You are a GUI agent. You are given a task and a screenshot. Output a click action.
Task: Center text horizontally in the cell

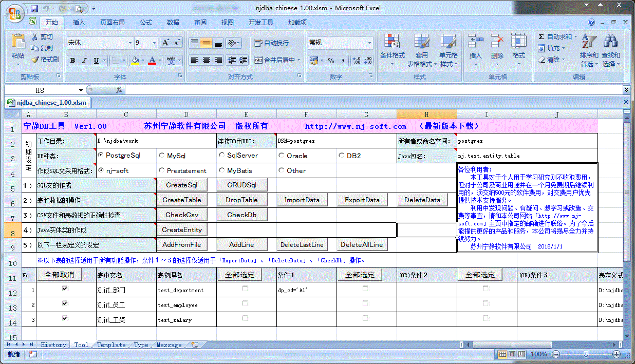(206, 60)
